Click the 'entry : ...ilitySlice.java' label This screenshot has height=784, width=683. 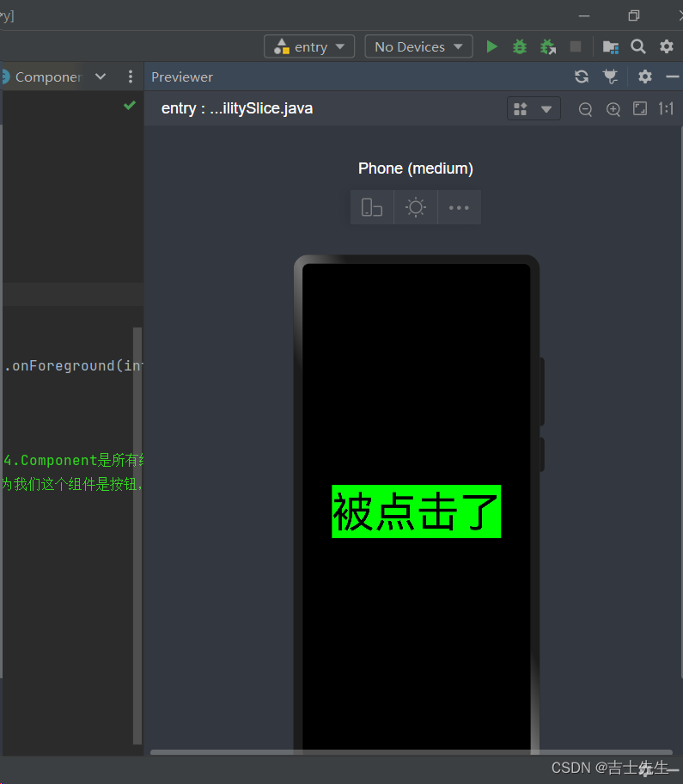pos(237,108)
